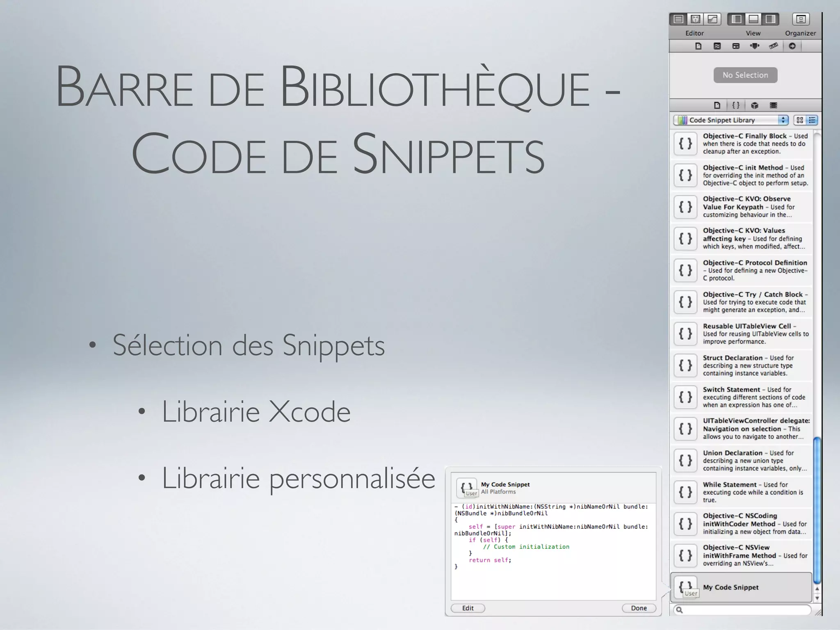This screenshot has height=630, width=840.
Task: Toggle the Utilities pane view button
Action: click(x=770, y=19)
